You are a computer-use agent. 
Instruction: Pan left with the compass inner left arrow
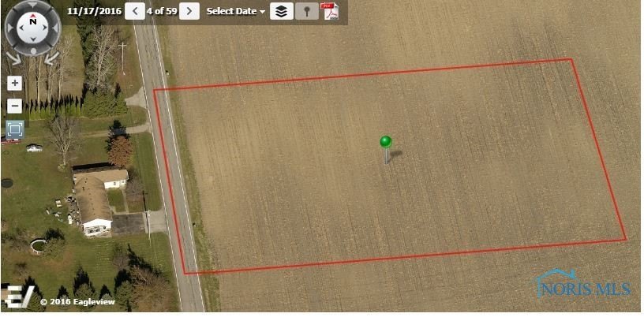21,28
